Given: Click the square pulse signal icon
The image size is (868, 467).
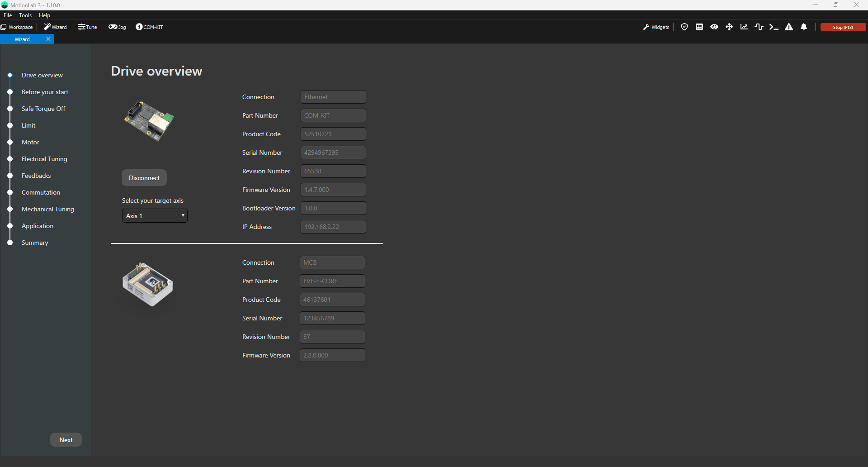Looking at the screenshot, I should [x=759, y=27].
